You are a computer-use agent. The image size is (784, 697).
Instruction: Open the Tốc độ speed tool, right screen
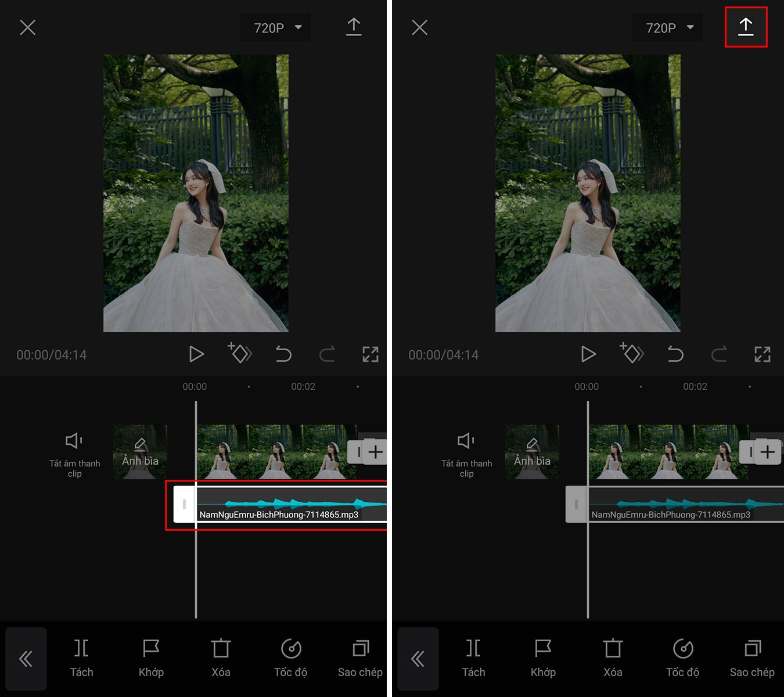point(682,659)
